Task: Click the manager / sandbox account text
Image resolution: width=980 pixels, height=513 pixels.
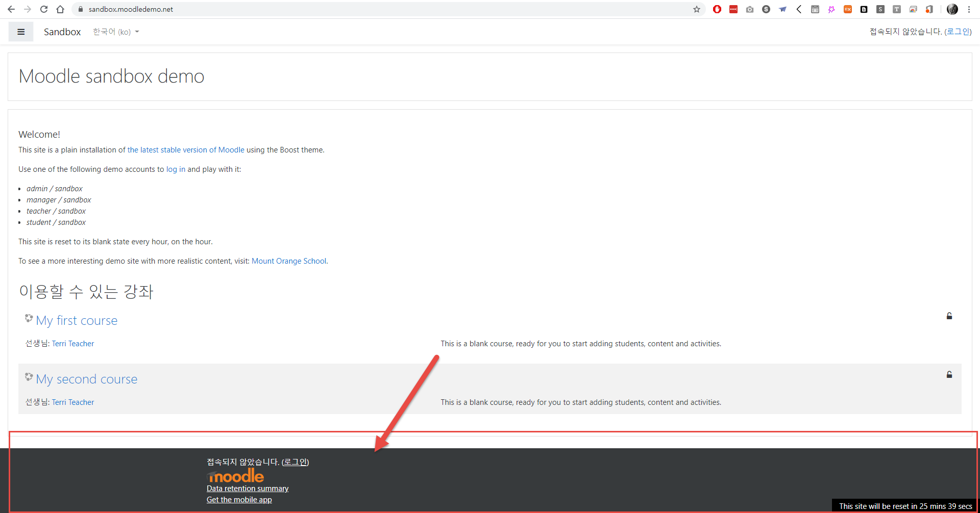Action: (x=59, y=200)
